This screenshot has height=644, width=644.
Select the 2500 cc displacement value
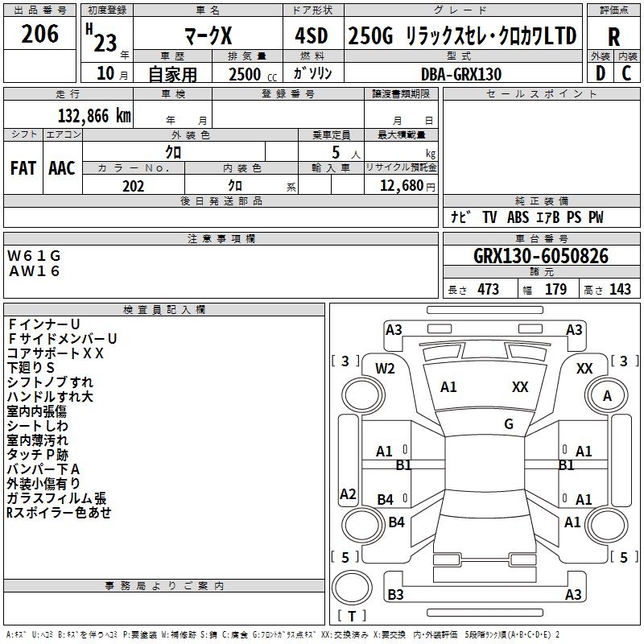[x=253, y=74]
